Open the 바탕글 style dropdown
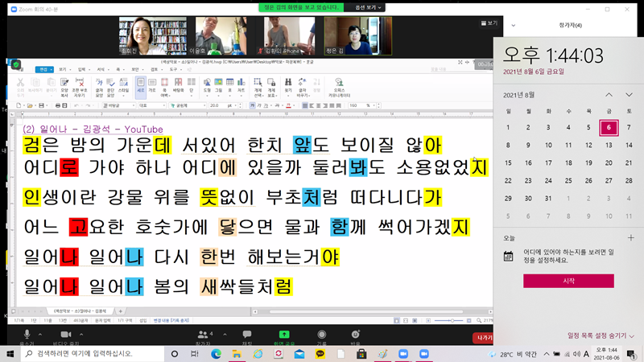Image resolution: width=644 pixels, height=362 pixels. 118,105
